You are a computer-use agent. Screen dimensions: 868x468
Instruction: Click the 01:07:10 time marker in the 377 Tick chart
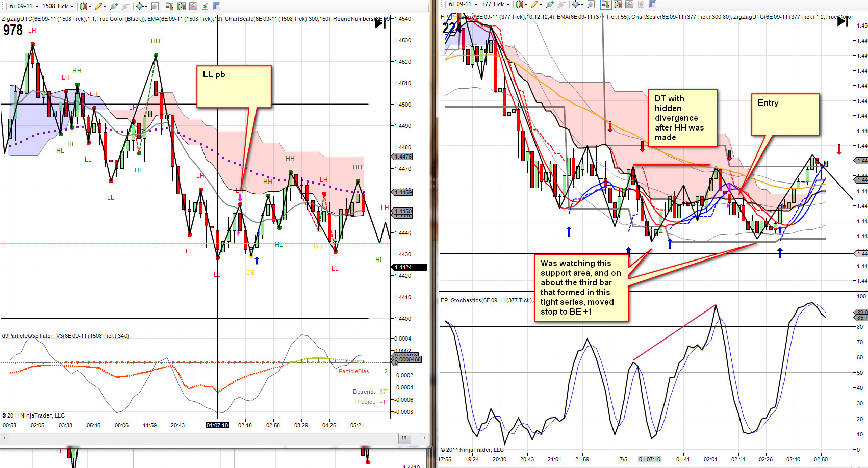pyautogui.click(x=650, y=459)
